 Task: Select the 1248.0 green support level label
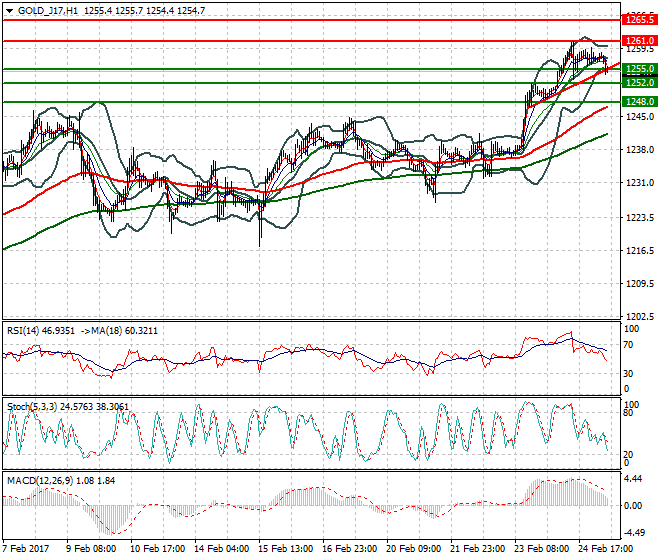640,101
